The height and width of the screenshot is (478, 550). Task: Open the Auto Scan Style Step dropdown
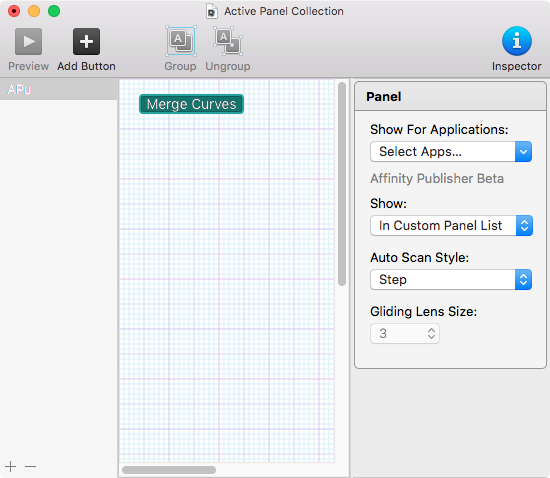tap(451, 280)
